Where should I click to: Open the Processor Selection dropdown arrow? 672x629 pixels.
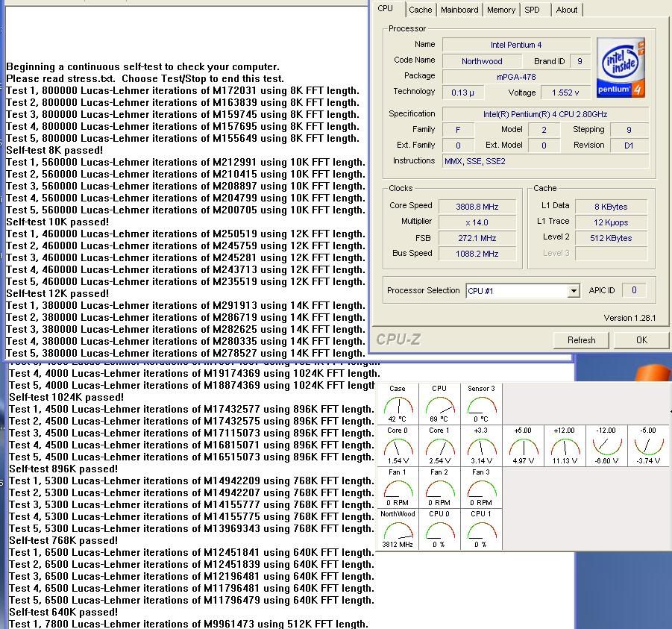pos(574,291)
